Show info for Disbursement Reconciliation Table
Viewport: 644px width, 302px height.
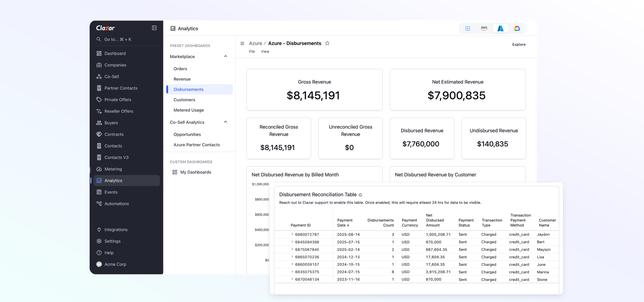(360, 195)
